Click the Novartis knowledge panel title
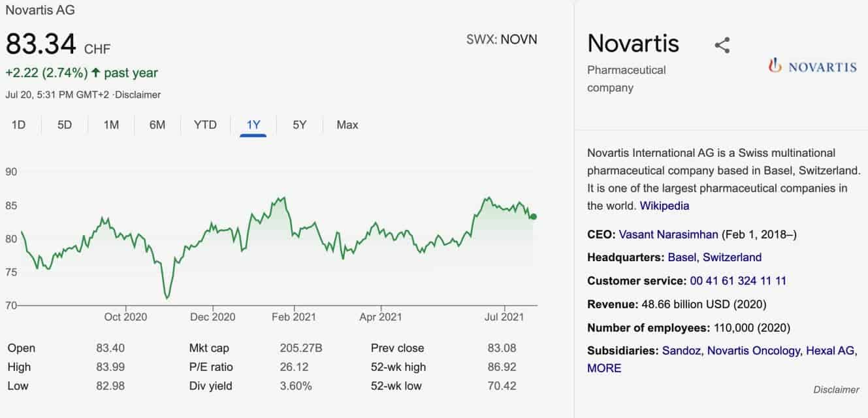 point(633,44)
